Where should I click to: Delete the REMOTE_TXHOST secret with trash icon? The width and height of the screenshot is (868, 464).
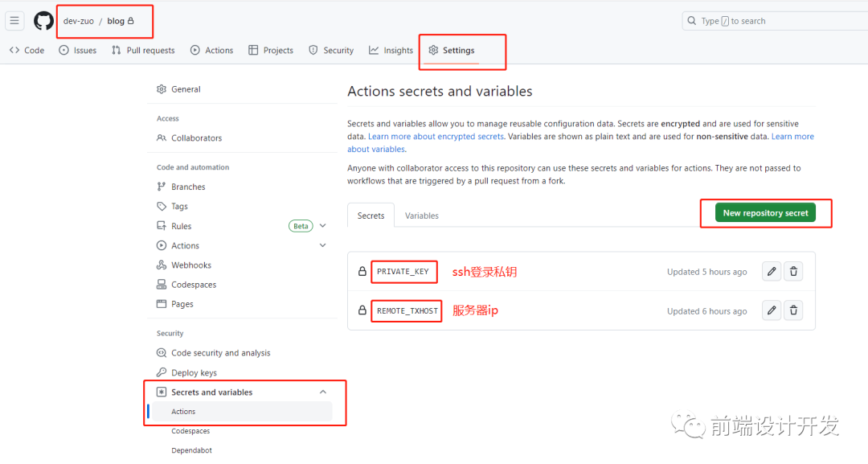pyautogui.click(x=793, y=310)
